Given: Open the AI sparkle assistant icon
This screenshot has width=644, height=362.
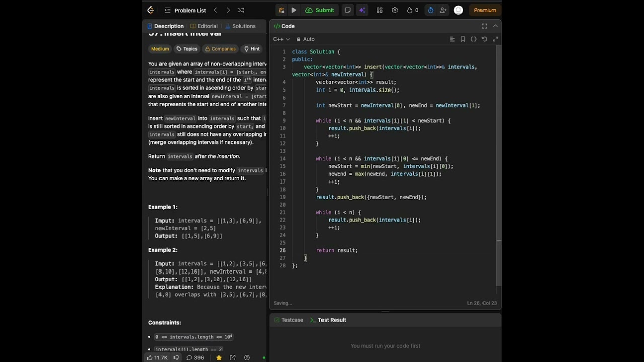Looking at the screenshot, I should [362, 10].
